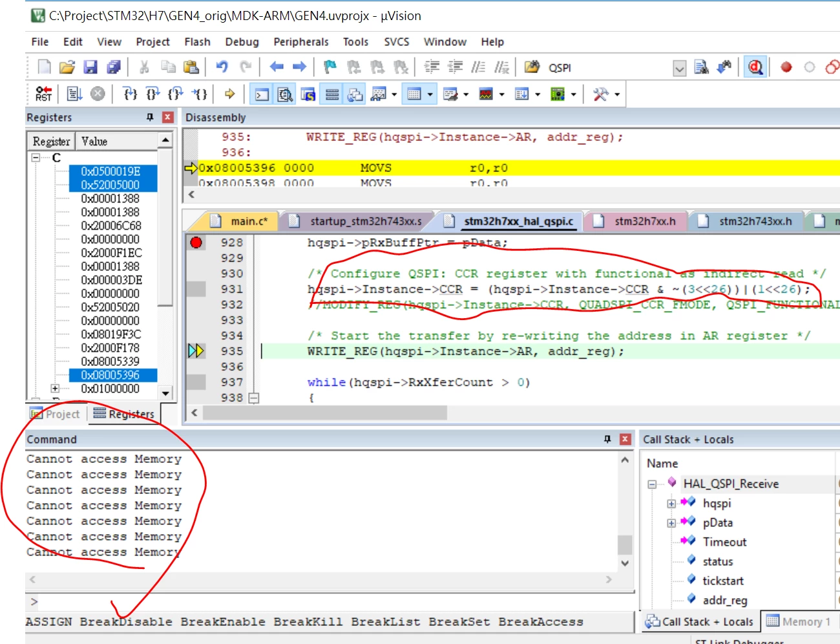
Task: Toggle the Registers window button
Action: click(x=332, y=94)
